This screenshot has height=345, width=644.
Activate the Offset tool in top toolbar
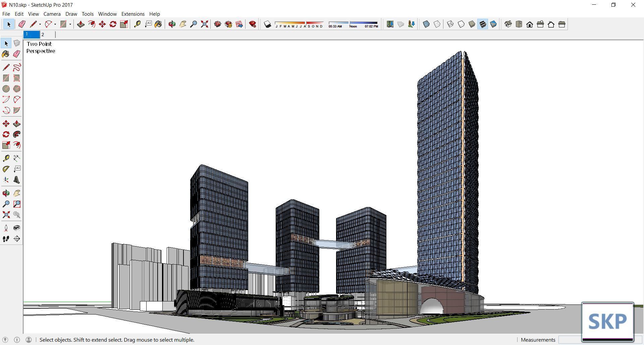point(91,24)
